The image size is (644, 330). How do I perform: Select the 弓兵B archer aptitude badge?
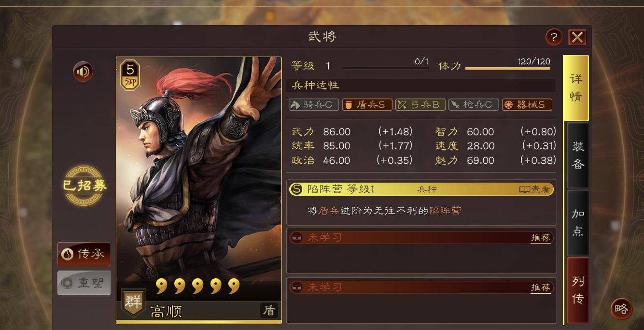click(x=420, y=104)
